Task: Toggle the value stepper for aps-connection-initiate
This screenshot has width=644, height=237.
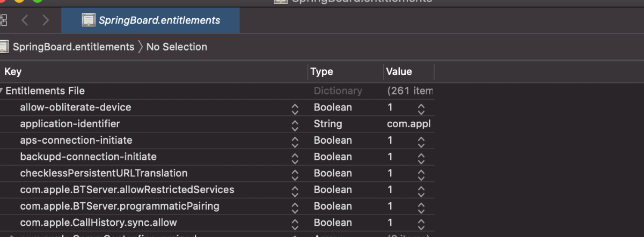Action: (x=421, y=142)
